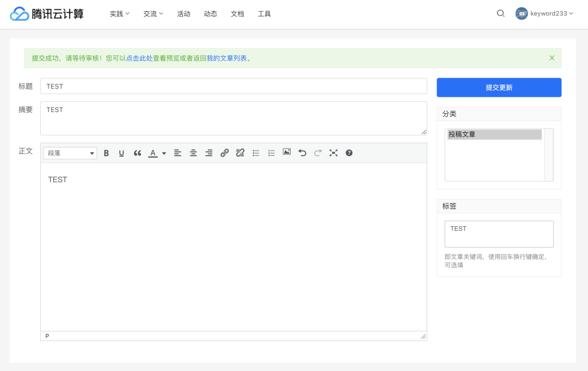Insert a hyperlink
Screen dimensions: 588x371
[x=225, y=153]
